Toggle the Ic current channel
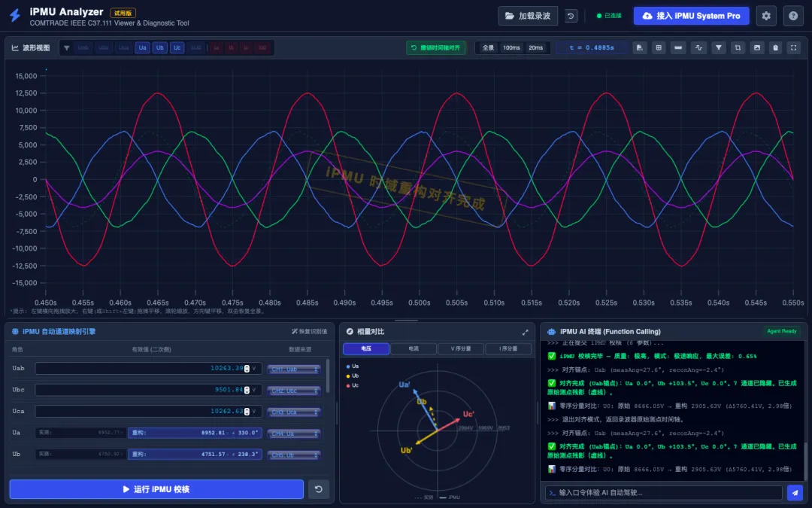Image resolution: width=812 pixels, height=508 pixels. pyautogui.click(x=246, y=47)
